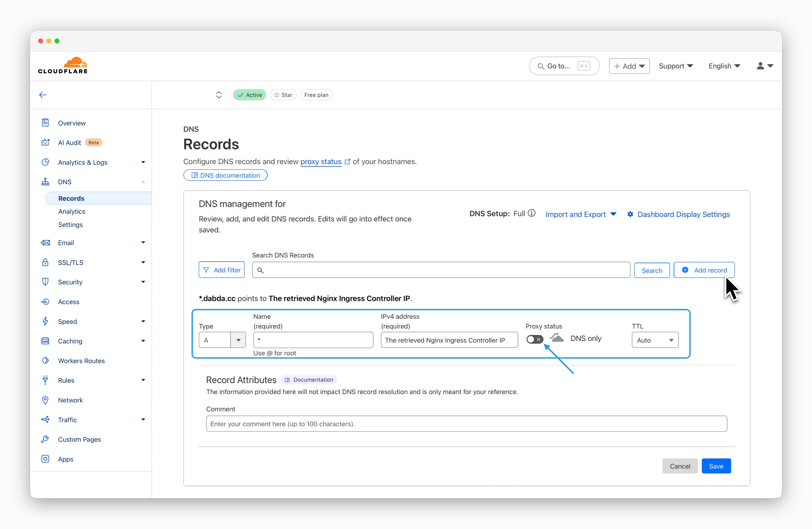Click the Access arrow icon
The width and height of the screenshot is (812, 529).
point(45,302)
